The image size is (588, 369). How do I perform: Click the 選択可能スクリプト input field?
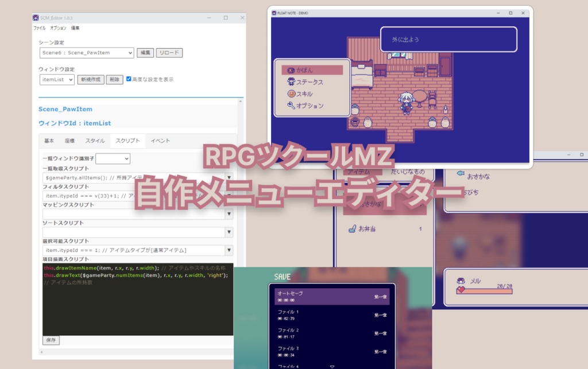(x=133, y=250)
